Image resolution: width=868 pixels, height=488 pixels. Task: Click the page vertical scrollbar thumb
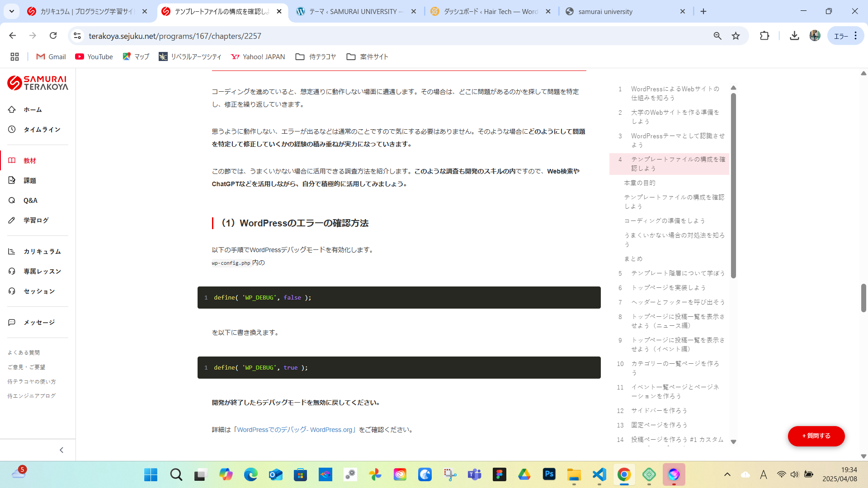863,298
